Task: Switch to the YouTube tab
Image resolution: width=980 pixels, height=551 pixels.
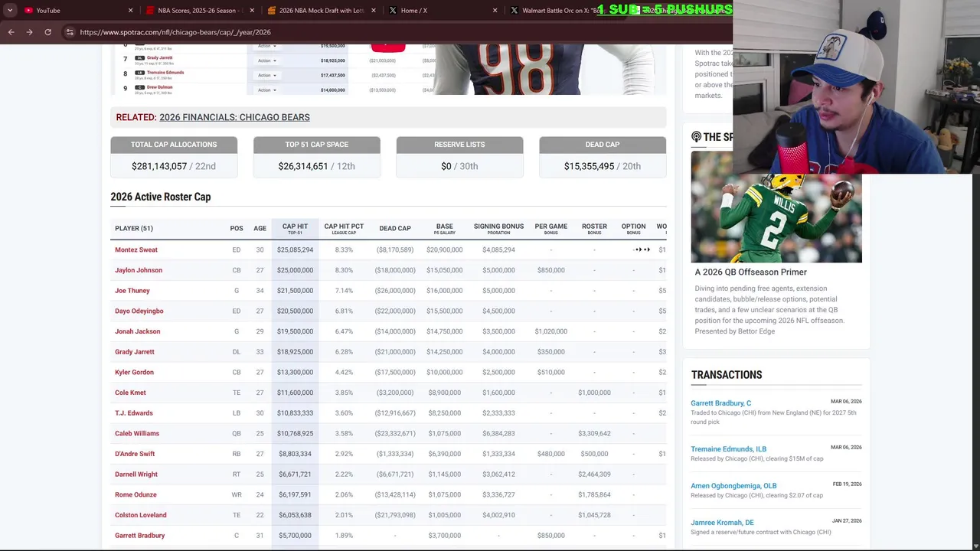Action: coord(77,11)
